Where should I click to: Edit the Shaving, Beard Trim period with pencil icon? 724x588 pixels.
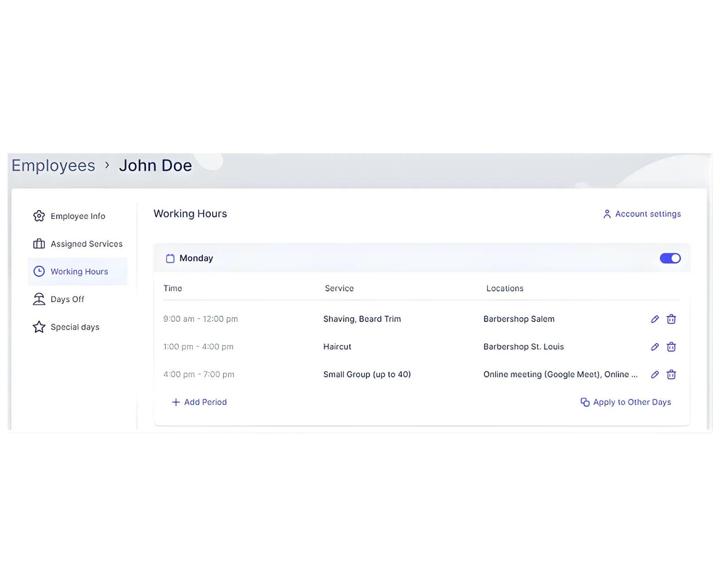tap(655, 319)
